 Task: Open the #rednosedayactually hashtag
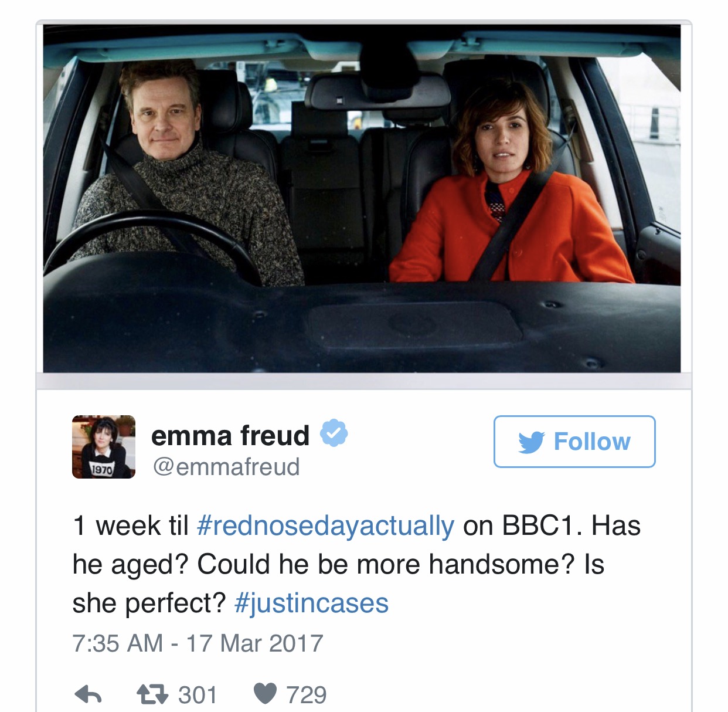tap(325, 525)
